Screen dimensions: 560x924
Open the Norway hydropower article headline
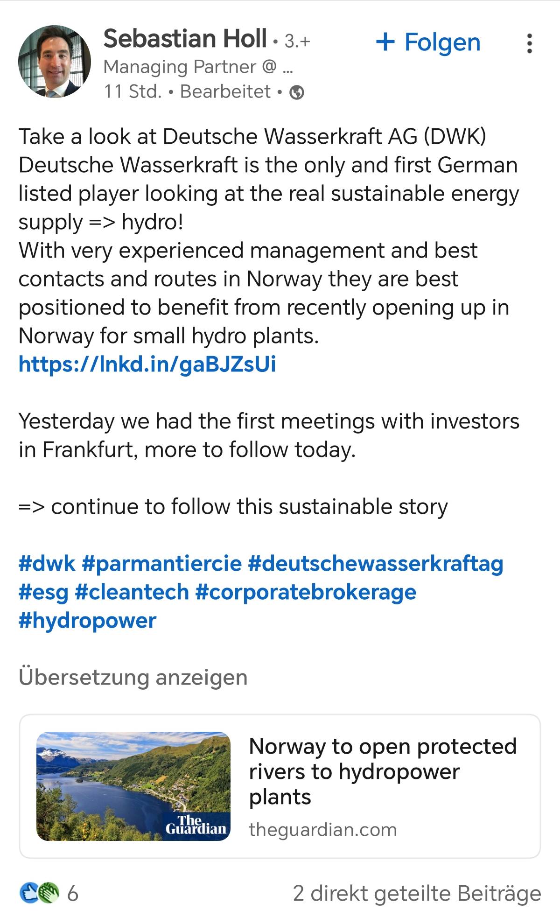tap(383, 771)
